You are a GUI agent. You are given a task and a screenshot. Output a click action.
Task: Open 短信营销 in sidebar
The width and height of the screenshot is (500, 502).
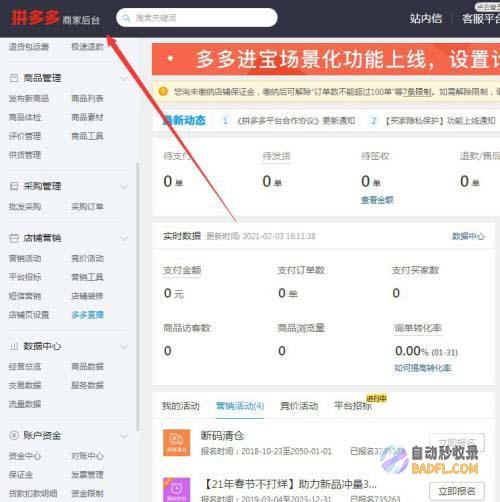(25, 296)
